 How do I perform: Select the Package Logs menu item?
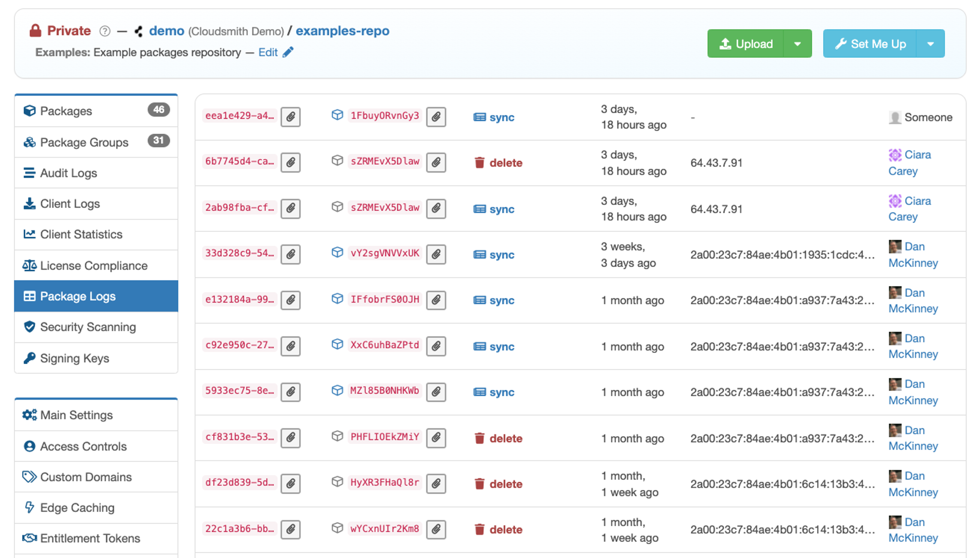click(96, 296)
